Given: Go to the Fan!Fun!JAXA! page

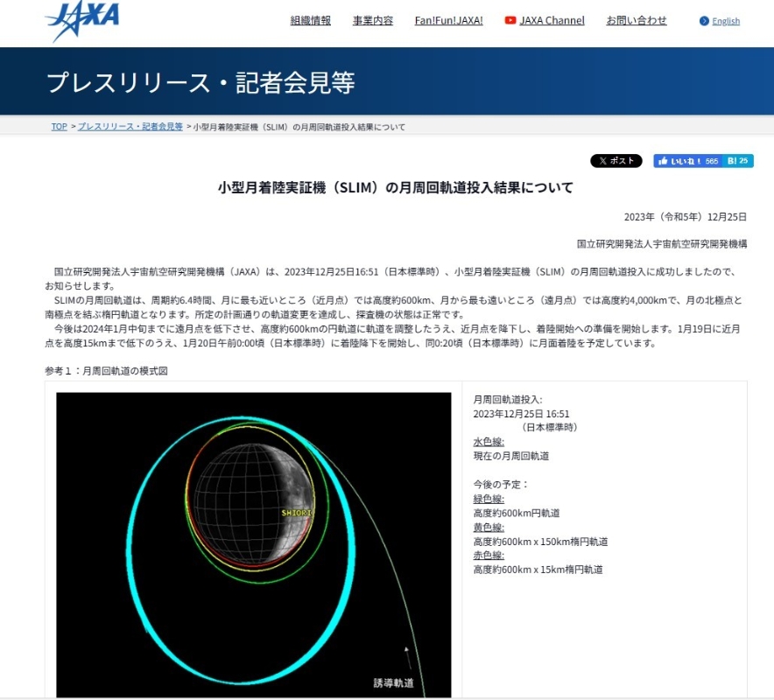Looking at the screenshot, I should 448,20.
